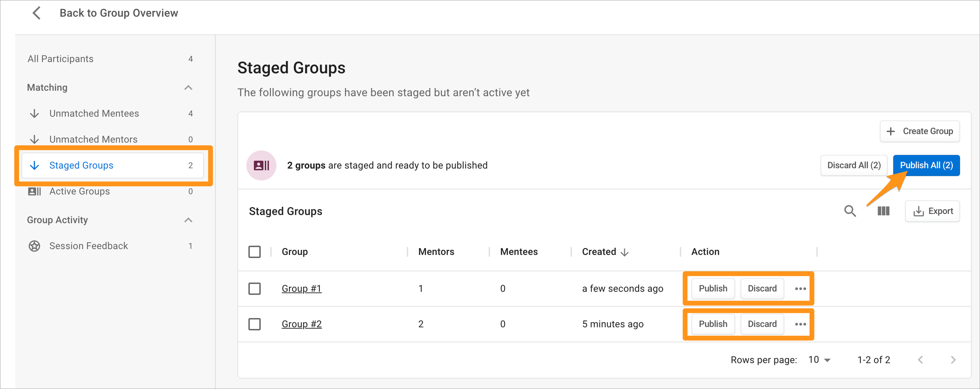980x389 pixels.
Task: Open Back to Group Overview link
Action: click(x=119, y=13)
